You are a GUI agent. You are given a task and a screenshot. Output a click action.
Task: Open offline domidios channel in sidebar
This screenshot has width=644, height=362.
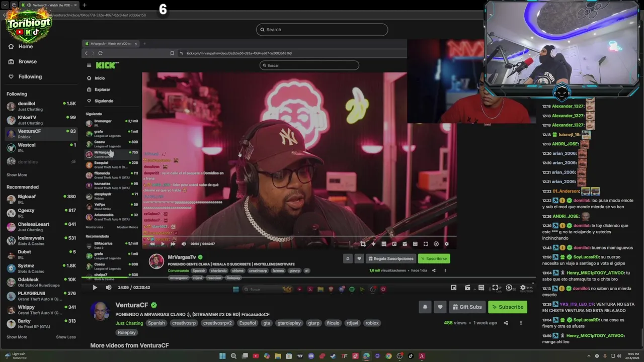(41, 162)
